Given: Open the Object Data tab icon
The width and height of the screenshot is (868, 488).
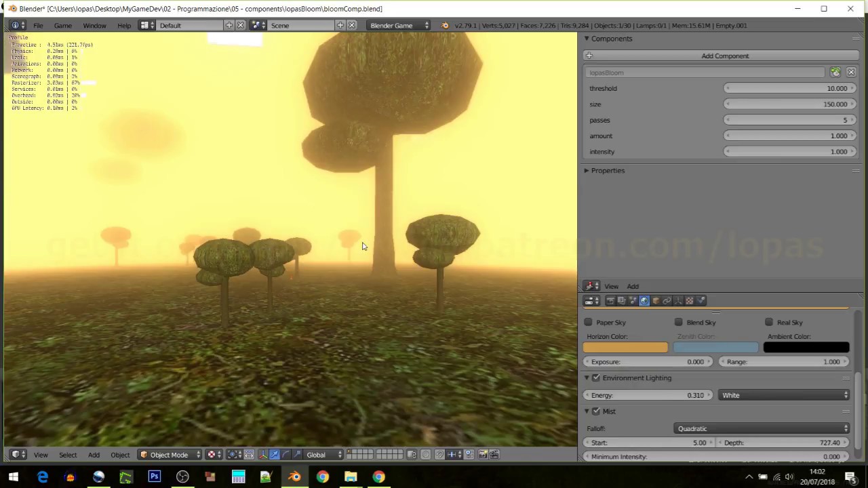Looking at the screenshot, I should [x=678, y=301].
